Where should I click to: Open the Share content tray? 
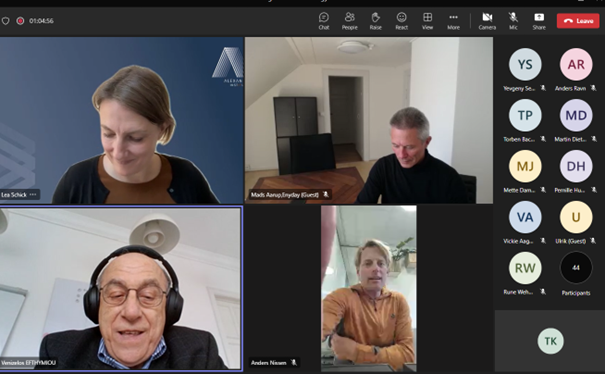pyautogui.click(x=539, y=21)
